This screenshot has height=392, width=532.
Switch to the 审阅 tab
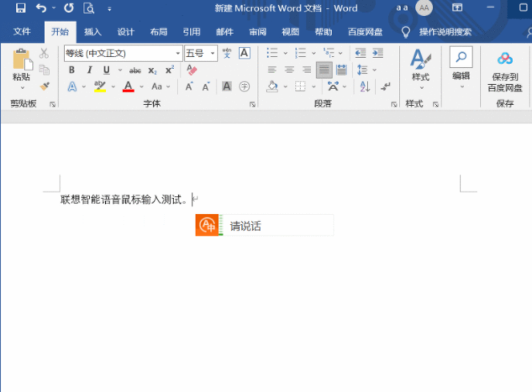point(257,32)
